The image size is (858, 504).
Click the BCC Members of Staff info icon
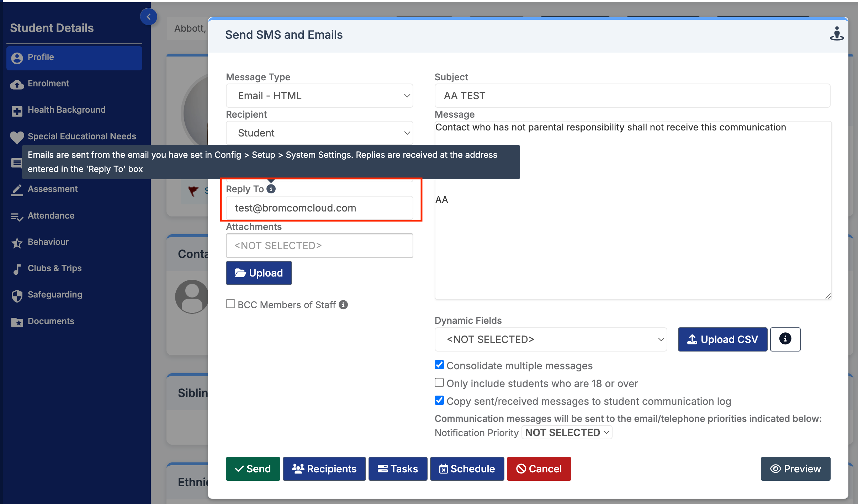(343, 305)
